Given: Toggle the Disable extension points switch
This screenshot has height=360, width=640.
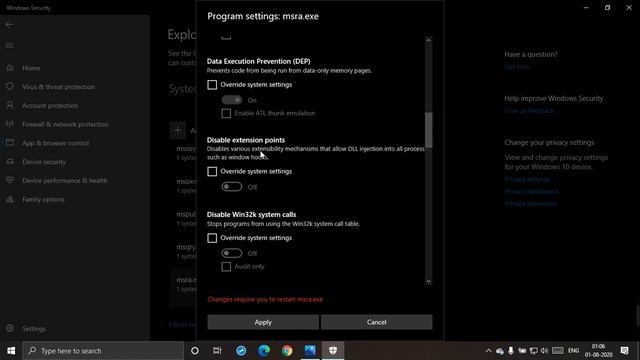Looking at the screenshot, I should click(231, 187).
